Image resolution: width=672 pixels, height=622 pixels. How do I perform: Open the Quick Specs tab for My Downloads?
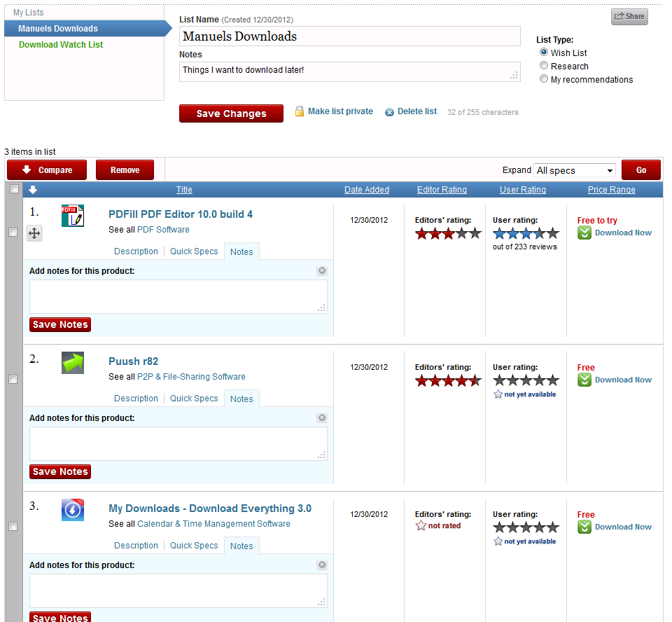pos(194,546)
